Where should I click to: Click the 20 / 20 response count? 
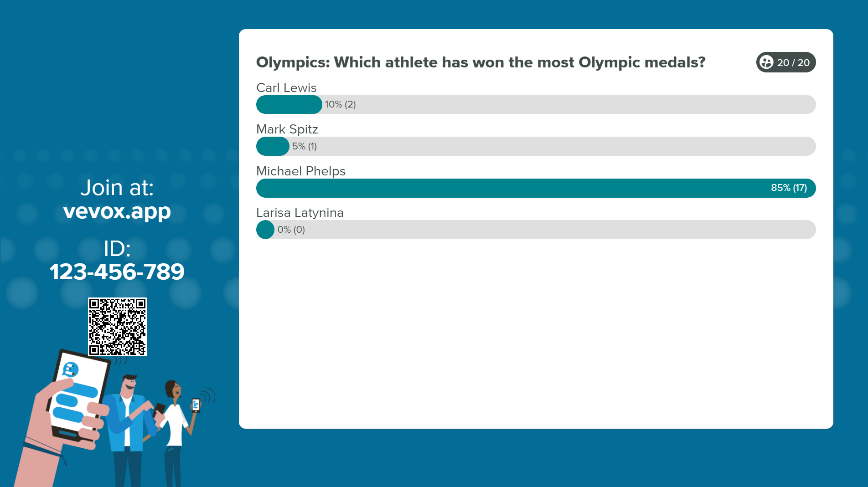point(793,62)
